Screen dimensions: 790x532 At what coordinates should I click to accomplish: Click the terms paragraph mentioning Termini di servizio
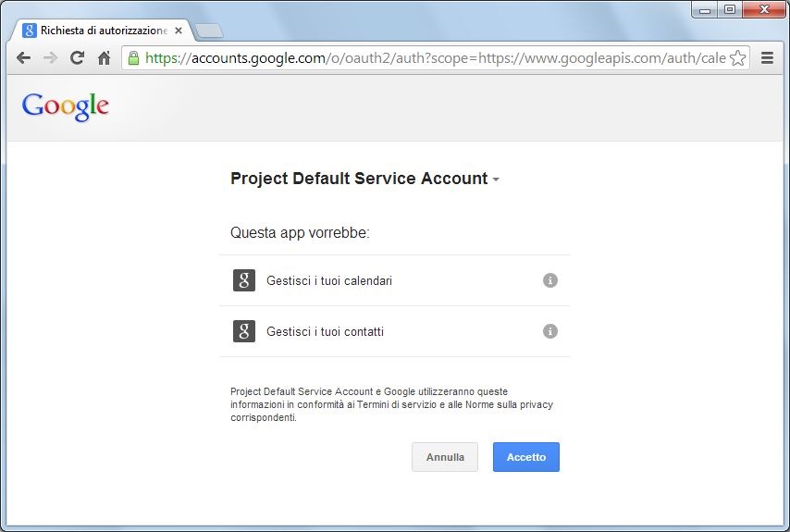click(391, 404)
